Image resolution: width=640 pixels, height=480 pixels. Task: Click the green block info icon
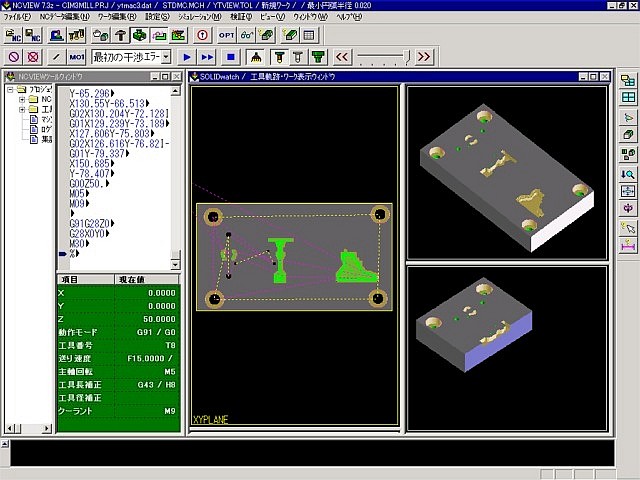pos(290,36)
